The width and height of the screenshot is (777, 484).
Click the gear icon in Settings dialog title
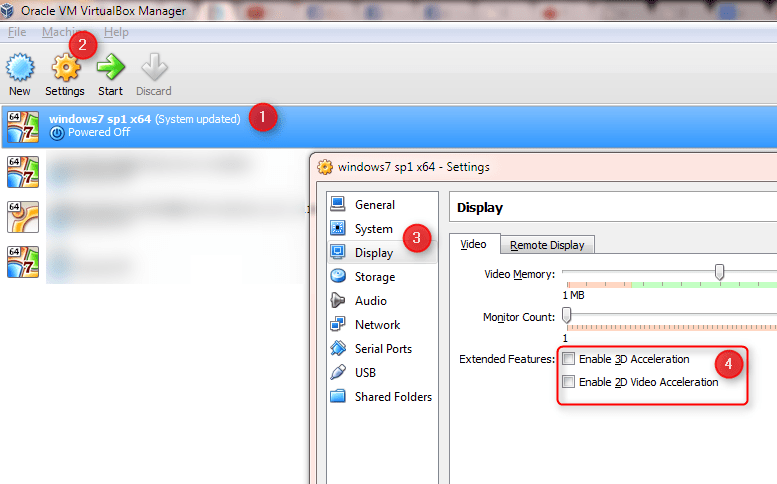325,167
